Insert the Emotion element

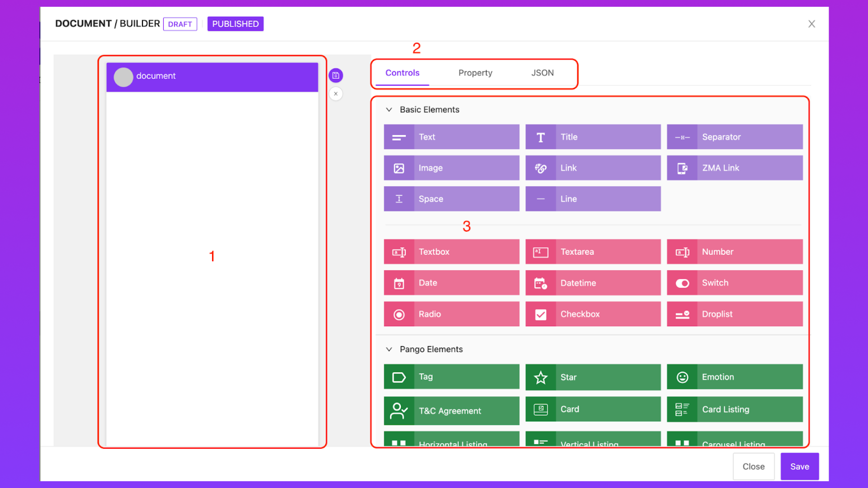click(734, 377)
